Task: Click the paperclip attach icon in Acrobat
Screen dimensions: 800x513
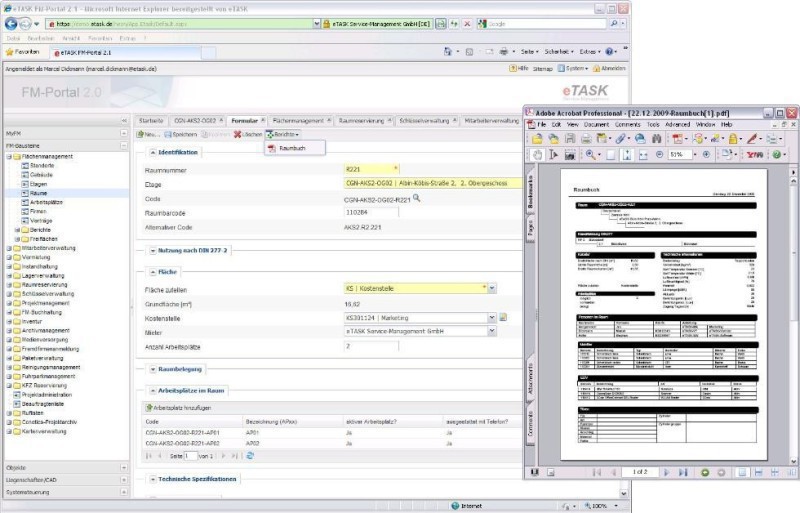Action: (x=620, y=139)
